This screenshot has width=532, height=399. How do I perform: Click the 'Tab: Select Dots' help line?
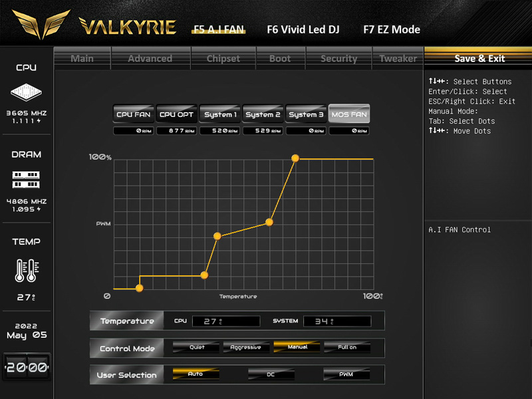tap(462, 121)
